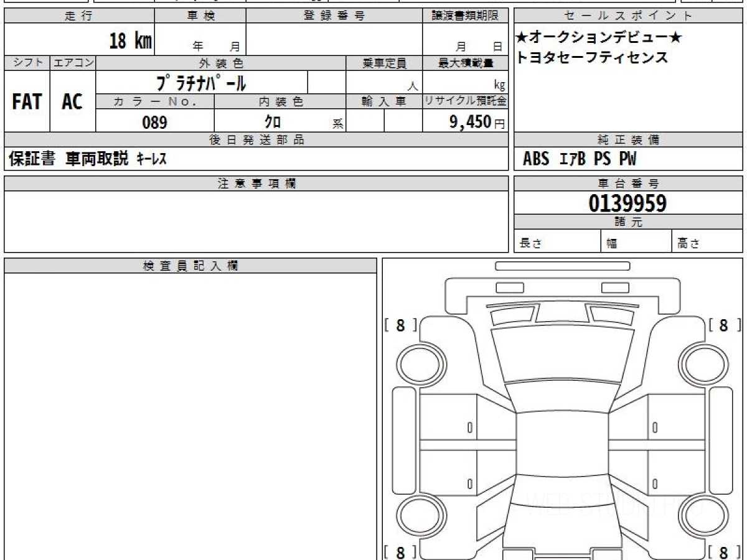Click the FAT transmission value
Screen dimensions: 747x560
[27, 101]
